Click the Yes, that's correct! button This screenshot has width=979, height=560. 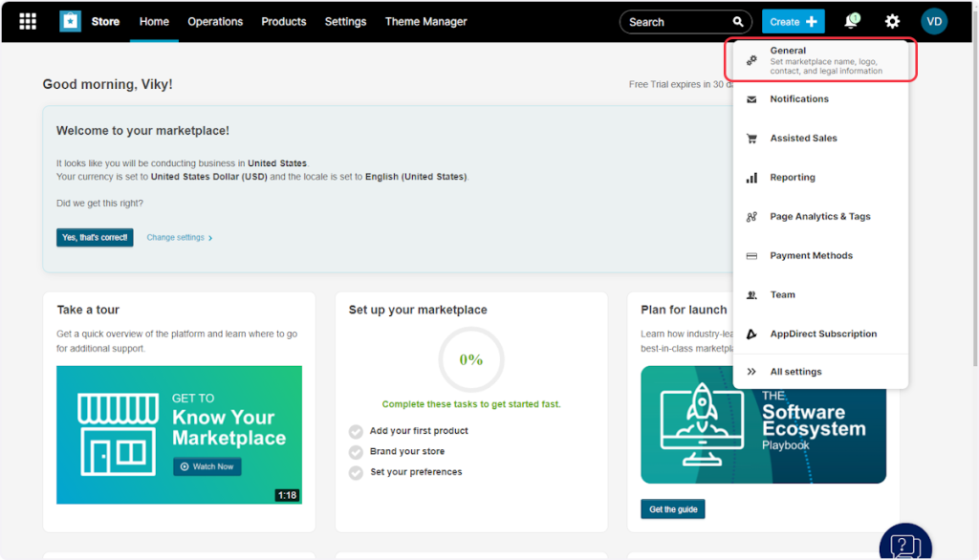[x=95, y=237]
